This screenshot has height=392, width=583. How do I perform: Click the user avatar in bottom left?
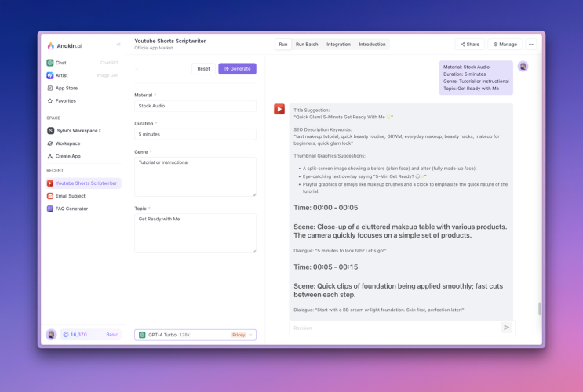point(51,335)
